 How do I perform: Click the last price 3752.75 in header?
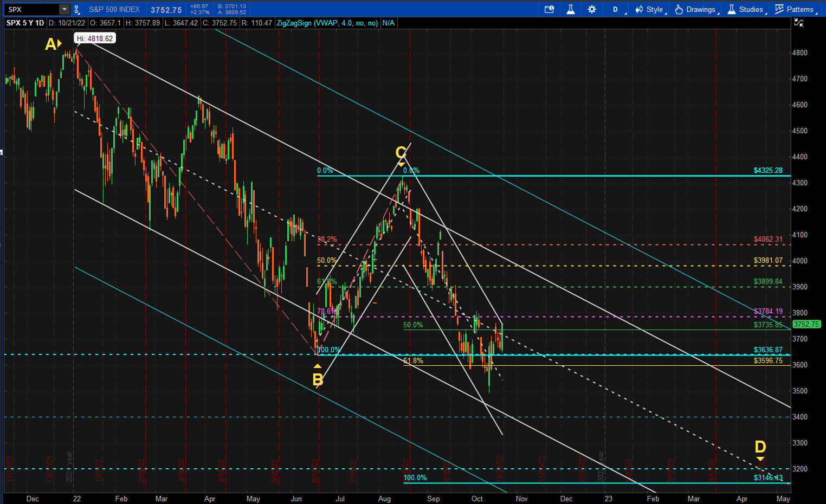pos(166,10)
